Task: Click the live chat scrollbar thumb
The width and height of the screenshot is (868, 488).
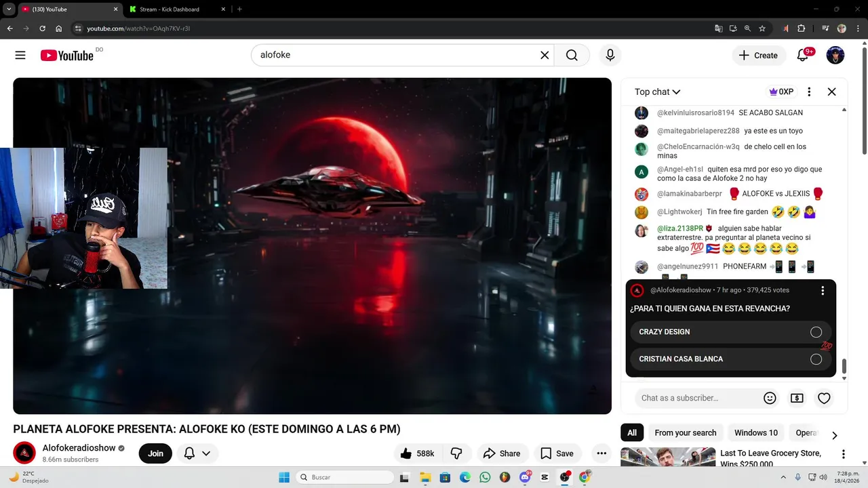Action: [x=844, y=366]
